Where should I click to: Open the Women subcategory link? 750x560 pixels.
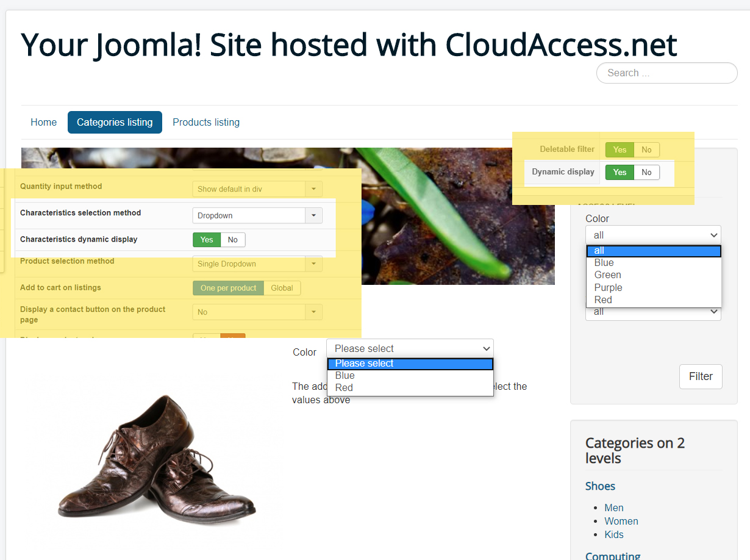(621, 521)
